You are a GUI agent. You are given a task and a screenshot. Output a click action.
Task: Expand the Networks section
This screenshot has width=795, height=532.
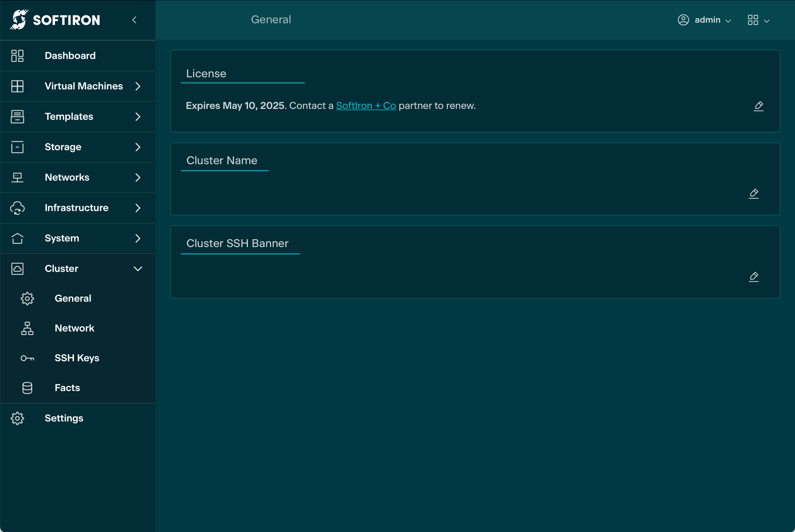pyautogui.click(x=138, y=178)
